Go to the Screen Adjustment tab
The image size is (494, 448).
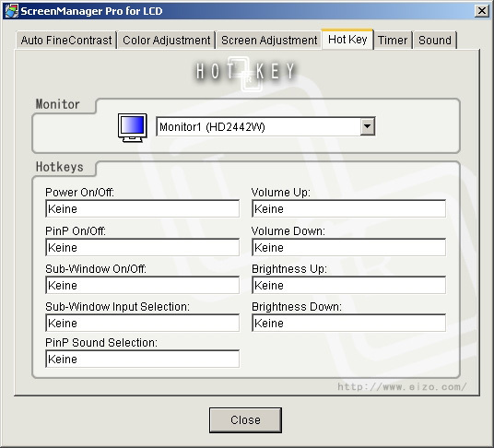[269, 41]
